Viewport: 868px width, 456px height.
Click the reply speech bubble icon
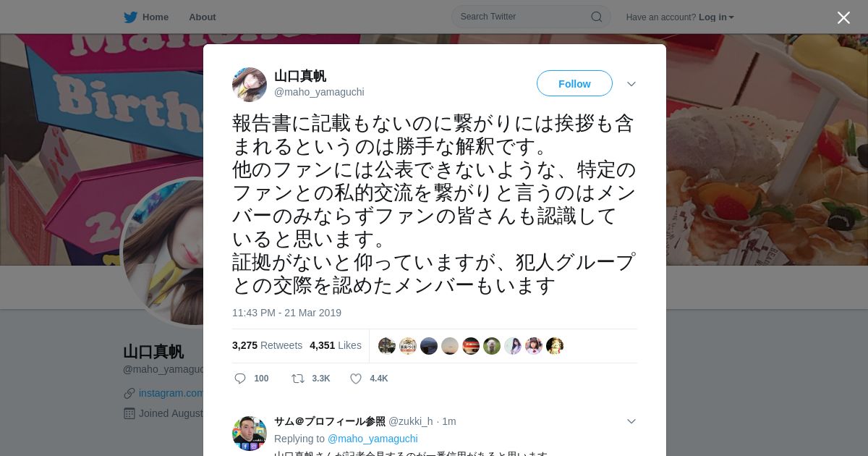pos(240,379)
